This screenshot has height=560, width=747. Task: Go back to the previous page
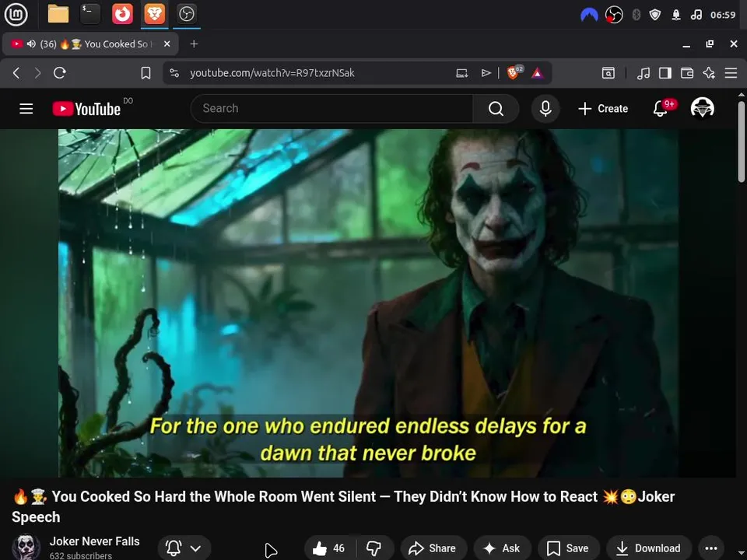(16, 73)
